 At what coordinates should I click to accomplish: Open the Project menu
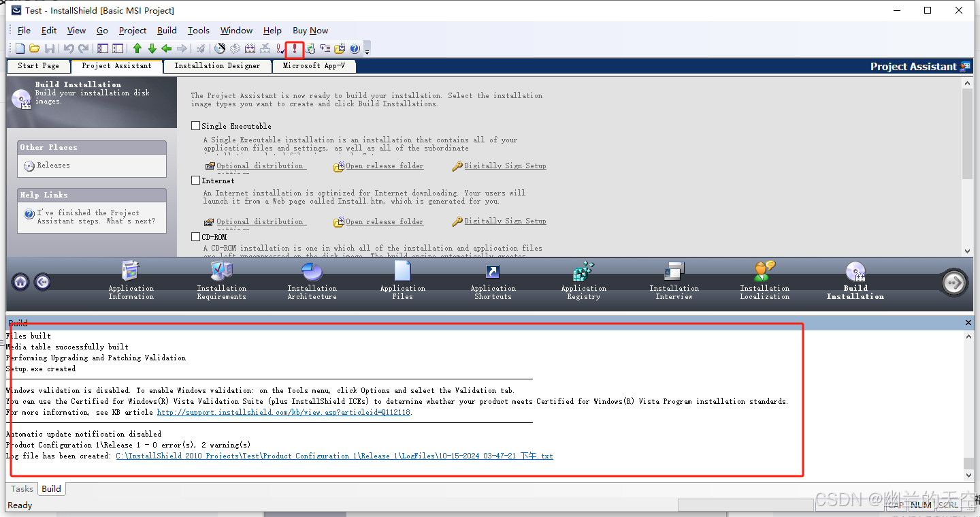click(x=133, y=31)
